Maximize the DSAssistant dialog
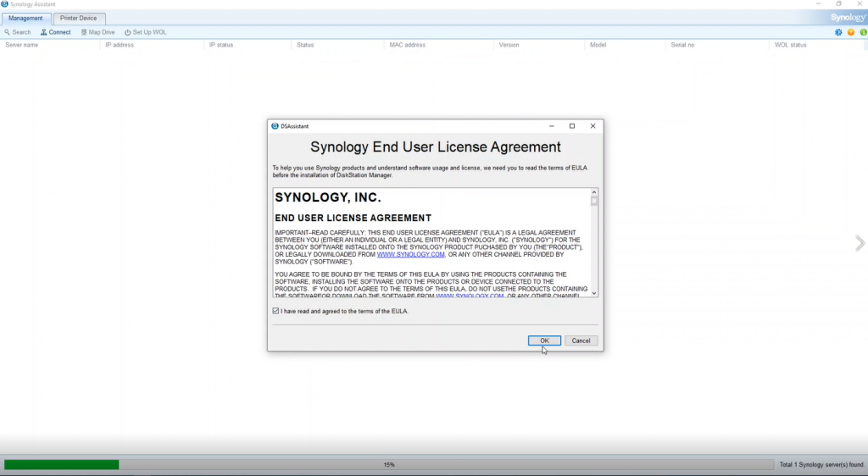The height and width of the screenshot is (476, 868). 572,126
